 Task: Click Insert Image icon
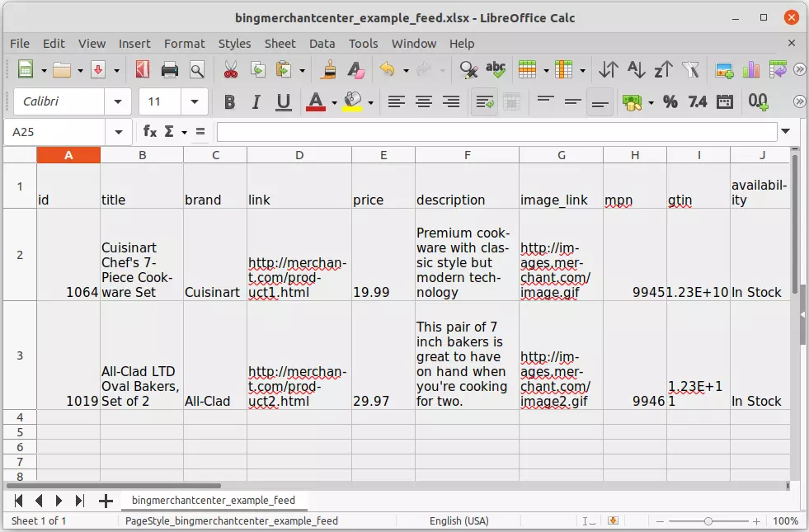click(x=724, y=69)
